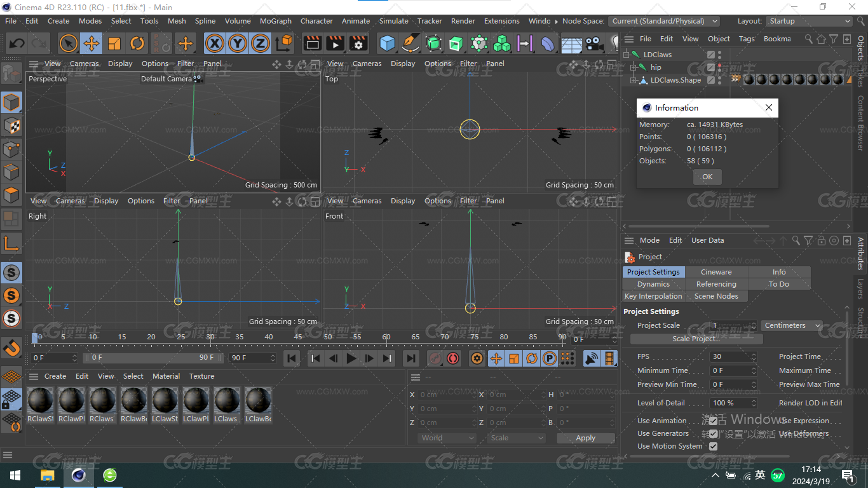
Task: Click the Camera object icon
Action: [593, 43]
